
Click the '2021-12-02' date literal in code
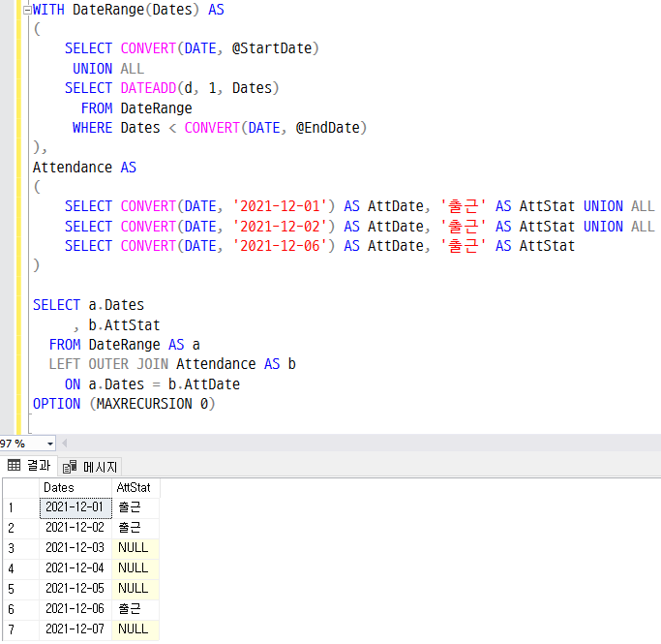click(x=280, y=227)
